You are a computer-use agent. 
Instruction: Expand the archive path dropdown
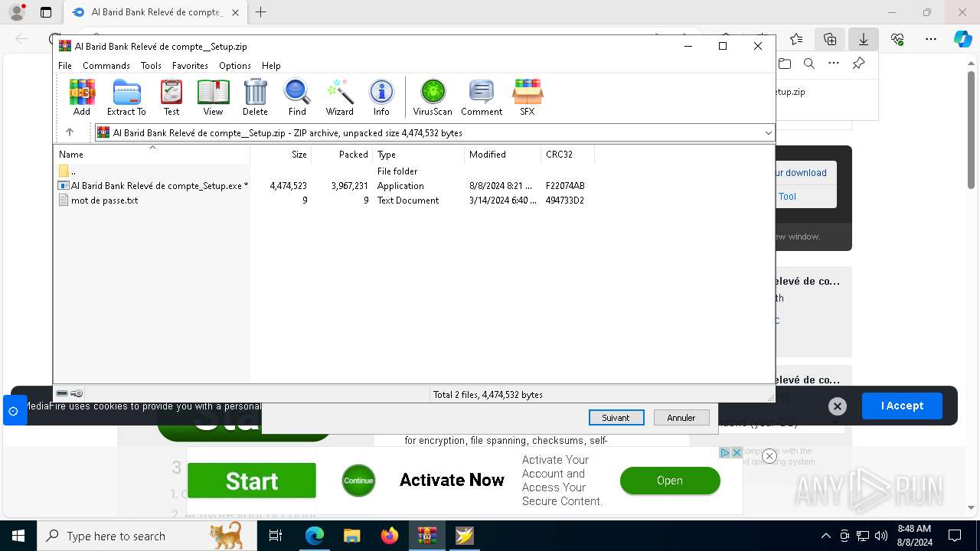click(768, 132)
